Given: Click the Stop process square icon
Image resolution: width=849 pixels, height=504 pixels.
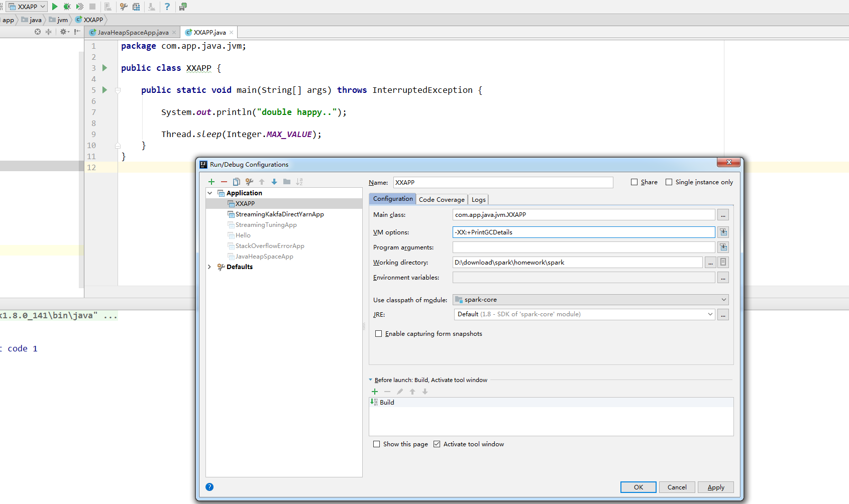Looking at the screenshot, I should [x=92, y=7].
